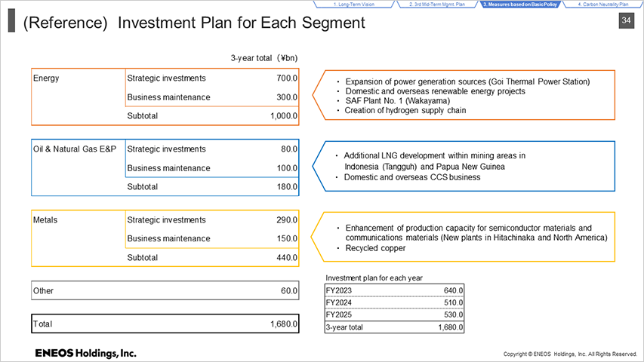Click the Investment plan for each year heading
This screenshot has height=362, width=644.
(x=374, y=278)
